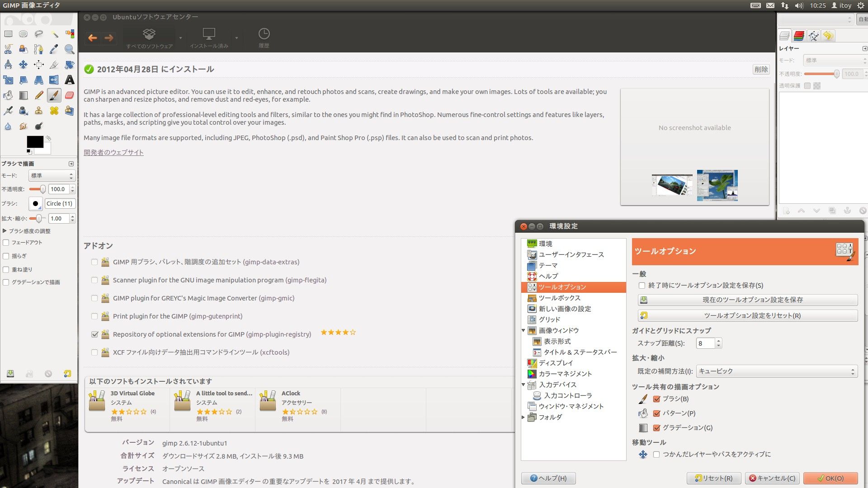Image resolution: width=868 pixels, height=488 pixels.
Task: Collapse 入力デバイス tree node
Action: click(524, 385)
